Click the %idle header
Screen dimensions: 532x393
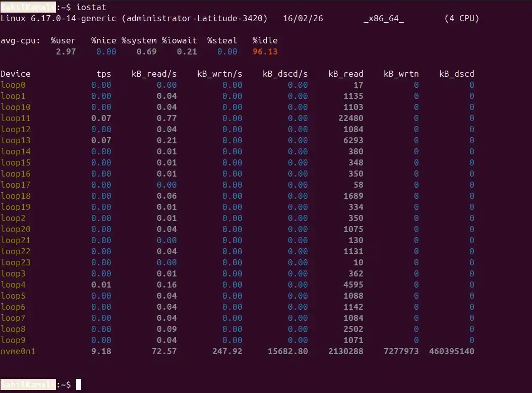coord(265,40)
